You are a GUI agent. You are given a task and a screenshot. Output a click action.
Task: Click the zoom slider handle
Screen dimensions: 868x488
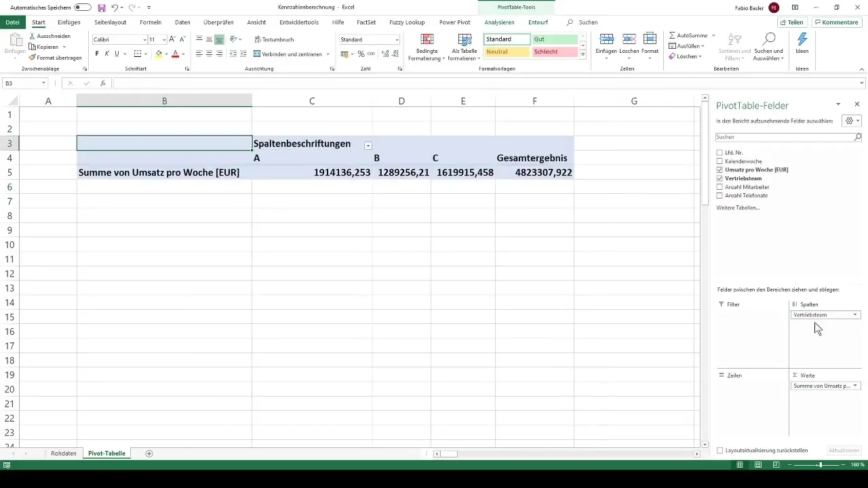click(820, 465)
